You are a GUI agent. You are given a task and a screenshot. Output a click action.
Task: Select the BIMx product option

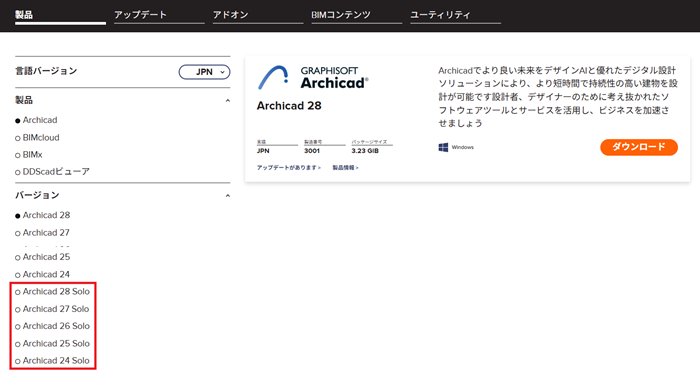coord(29,155)
